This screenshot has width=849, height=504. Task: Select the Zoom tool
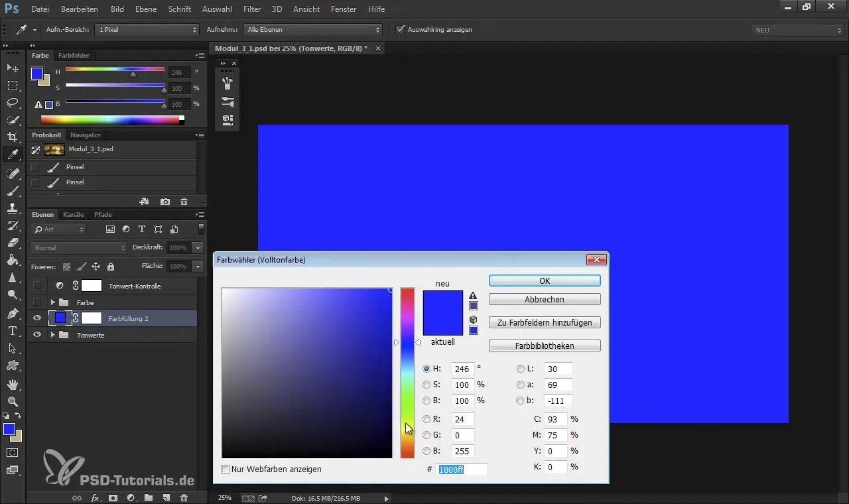(x=13, y=401)
